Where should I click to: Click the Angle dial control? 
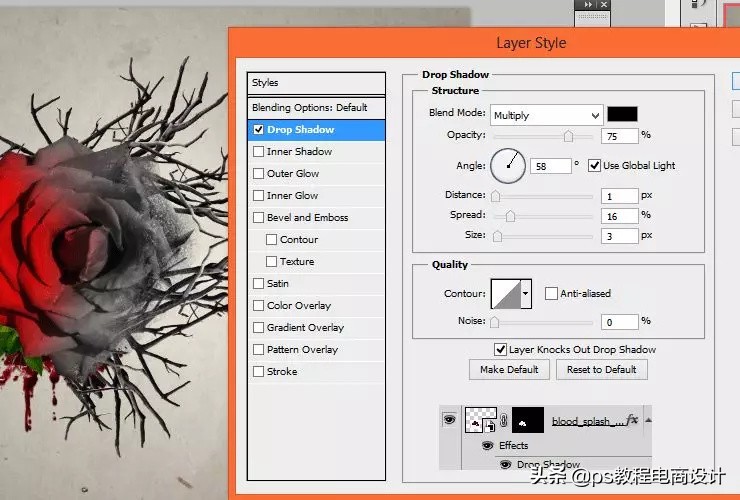508,165
